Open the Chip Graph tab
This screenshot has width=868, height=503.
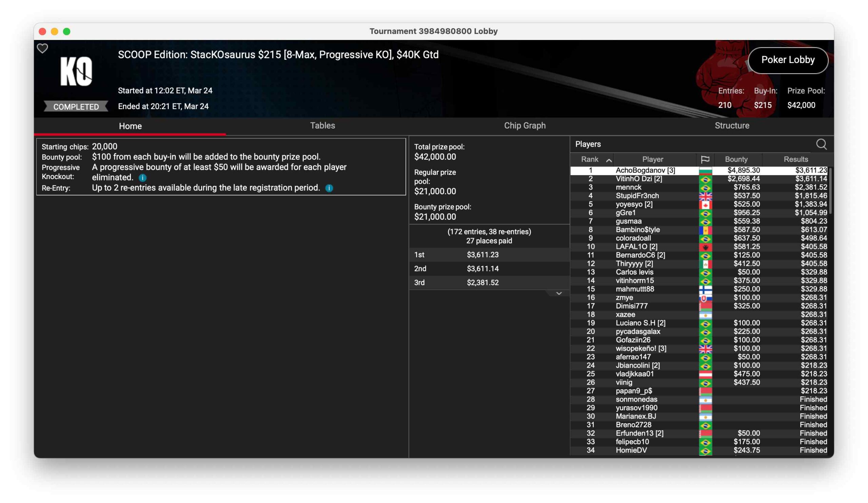tap(525, 126)
